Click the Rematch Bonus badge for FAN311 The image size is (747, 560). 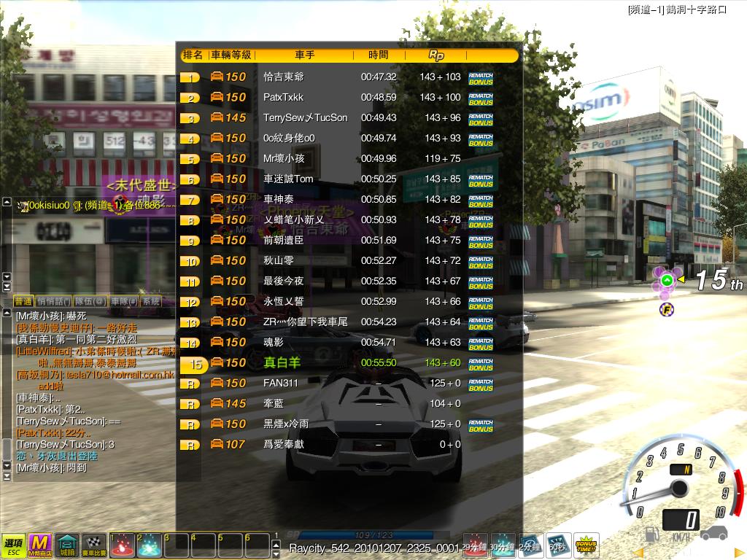(481, 385)
